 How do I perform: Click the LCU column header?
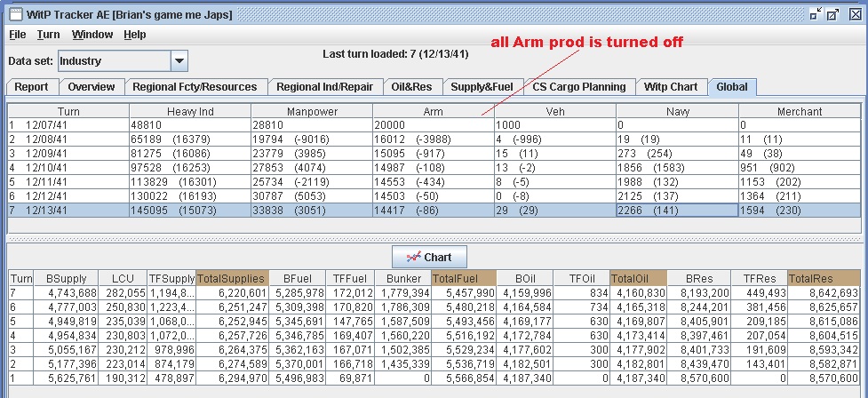(123, 278)
